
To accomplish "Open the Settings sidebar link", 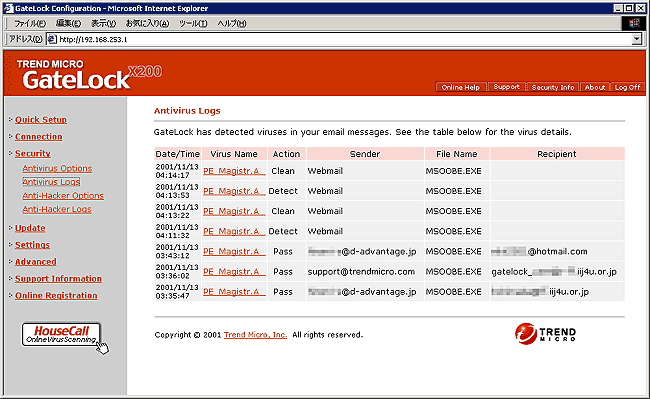I will [32, 245].
